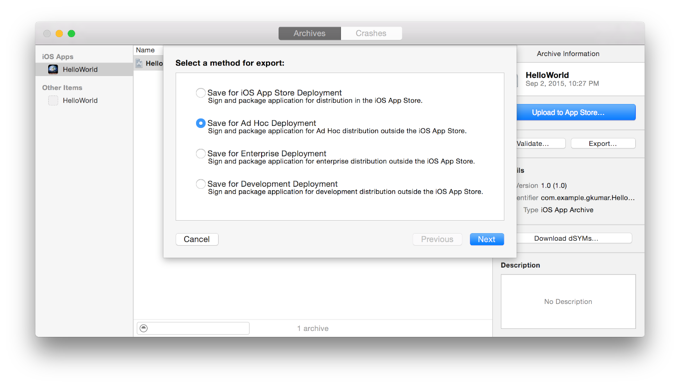
Task: Click the 'Description' label
Action: (x=520, y=265)
